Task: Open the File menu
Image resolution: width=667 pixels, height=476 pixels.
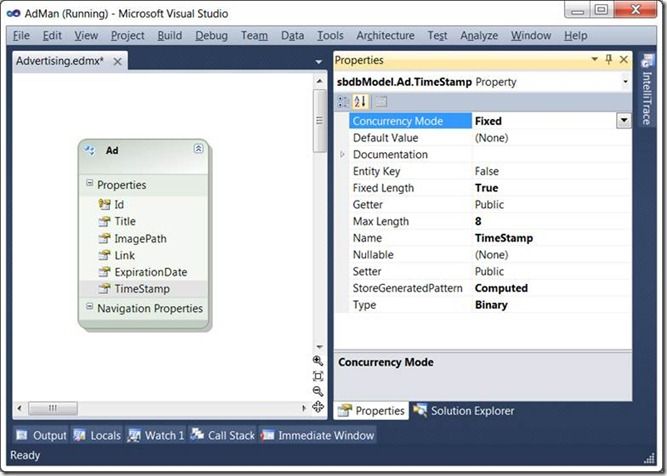Action: pos(21,36)
